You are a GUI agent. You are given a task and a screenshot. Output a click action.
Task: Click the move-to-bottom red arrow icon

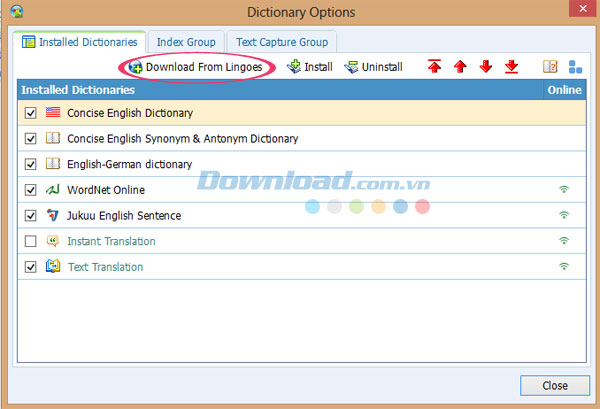click(512, 67)
